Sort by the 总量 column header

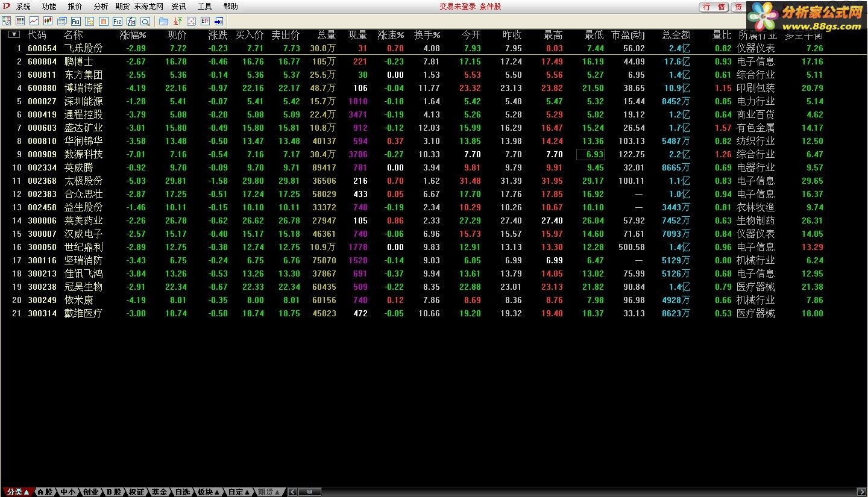[326, 35]
